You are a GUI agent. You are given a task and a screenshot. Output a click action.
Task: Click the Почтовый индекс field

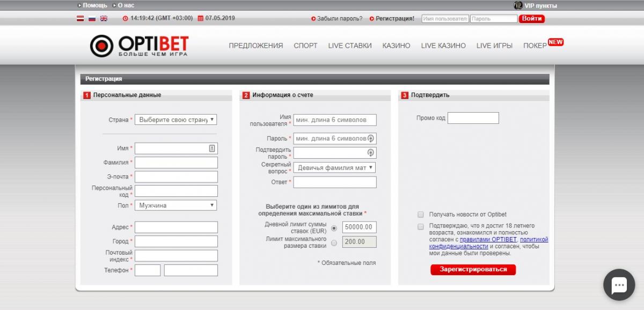(x=176, y=256)
